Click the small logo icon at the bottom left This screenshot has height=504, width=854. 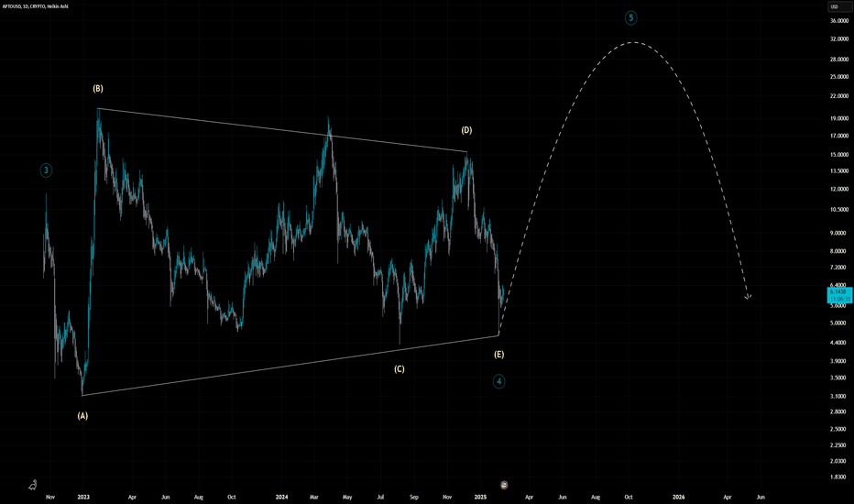click(33, 485)
